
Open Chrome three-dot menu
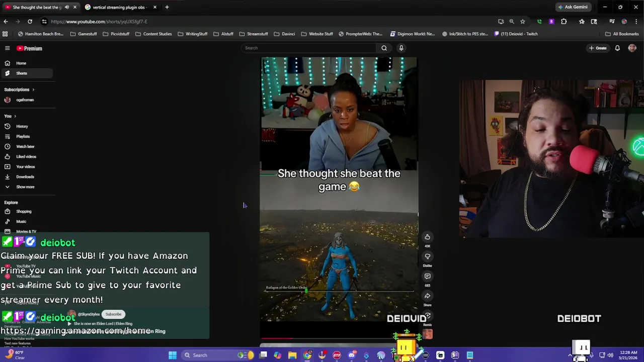coord(636,22)
